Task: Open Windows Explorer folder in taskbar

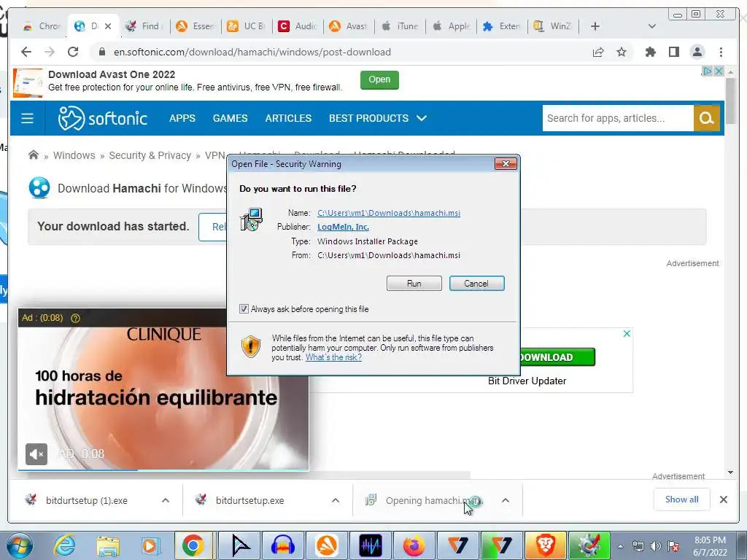Action: pos(108,545)
